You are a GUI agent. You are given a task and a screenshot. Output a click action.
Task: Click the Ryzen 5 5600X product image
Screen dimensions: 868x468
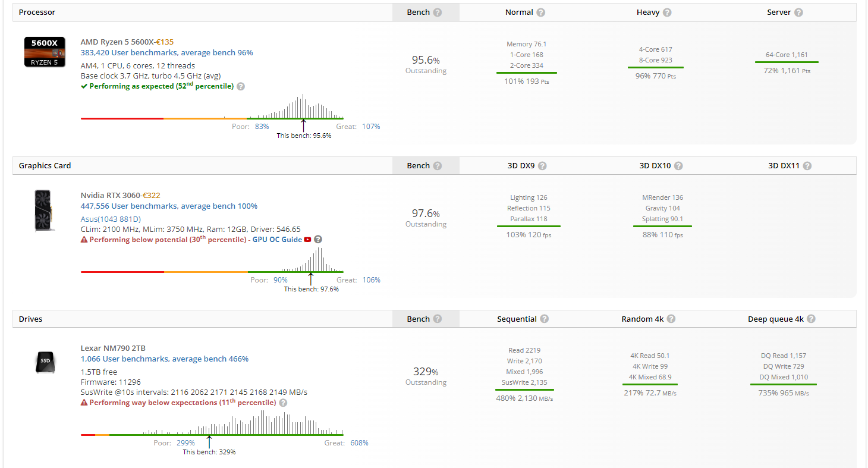(x=45, y=52)
